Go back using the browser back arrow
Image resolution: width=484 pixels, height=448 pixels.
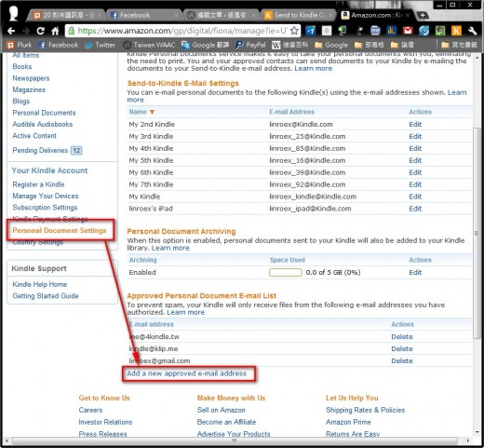pyautogui.click(x=11, y=31)
